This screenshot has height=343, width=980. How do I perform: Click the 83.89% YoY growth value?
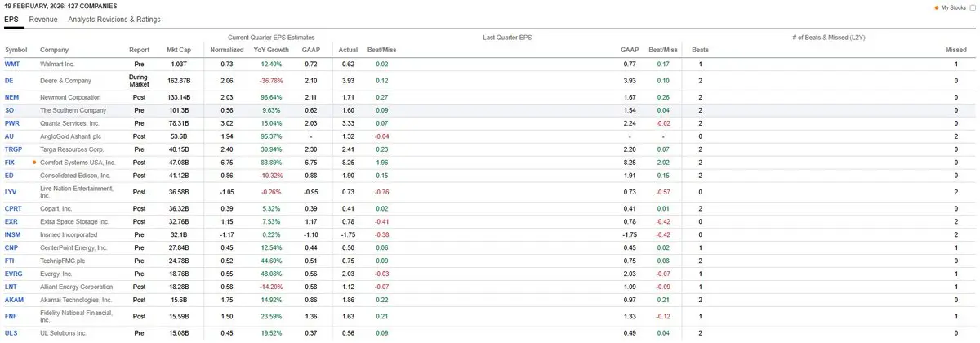pos(271,163)
